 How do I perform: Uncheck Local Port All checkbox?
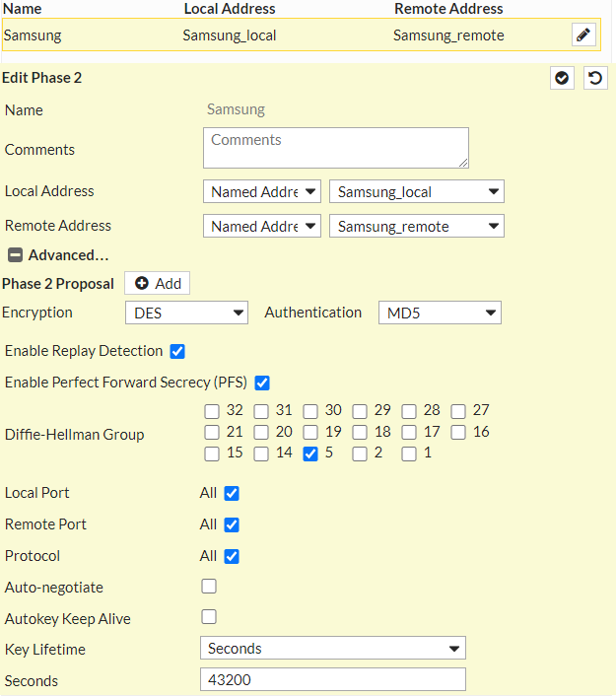[x=232, y=493]
